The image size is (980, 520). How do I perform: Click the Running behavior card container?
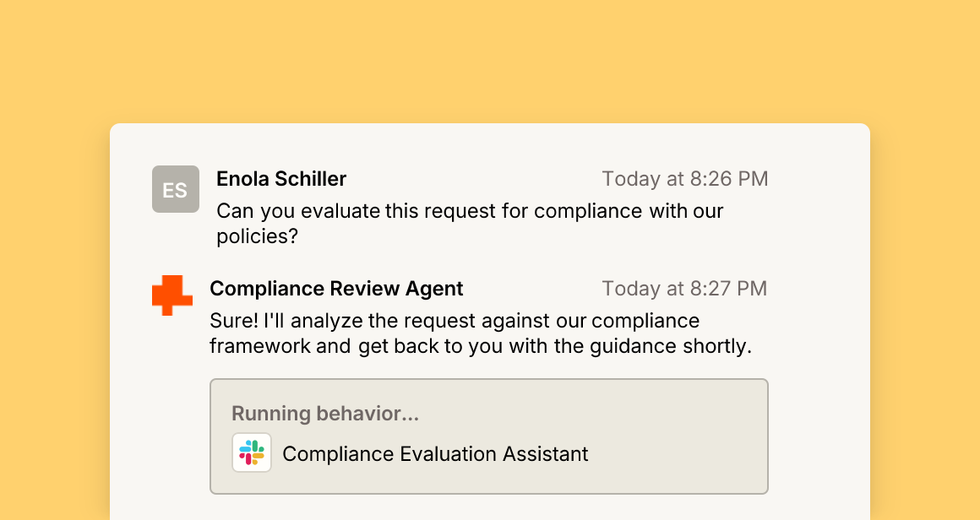(x=489, y=436)
